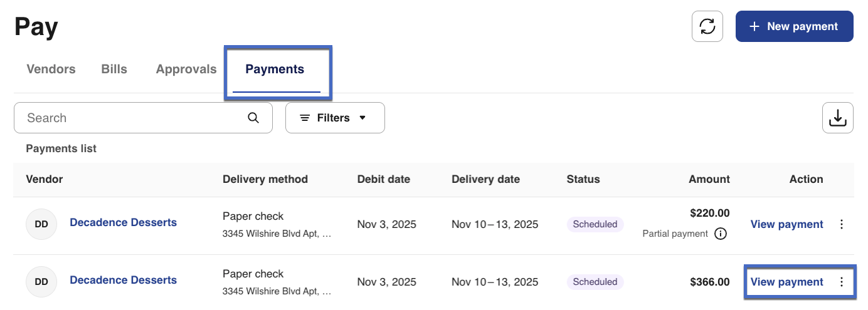This screenshot has height=310, width=868.
Task: Focus the Search input field
Action: click(132, 118)
